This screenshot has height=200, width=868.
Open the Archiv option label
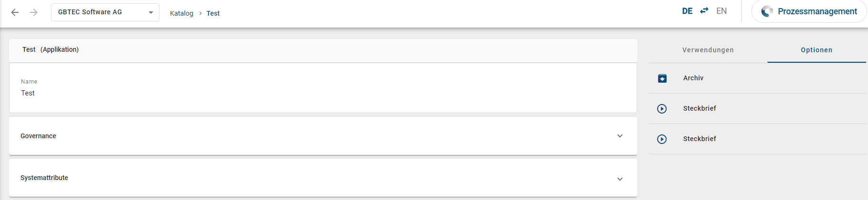(x=693, y=78)
